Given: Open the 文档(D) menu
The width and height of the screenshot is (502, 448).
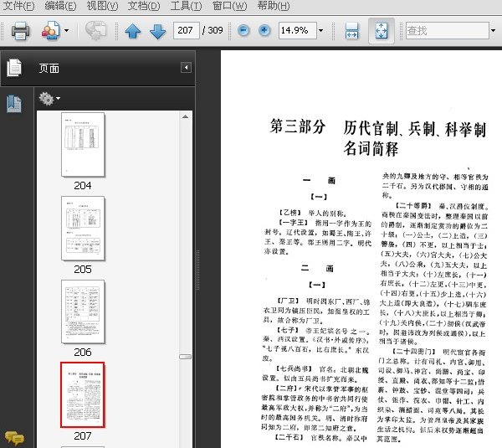Looking at the screenshot, I should click(144, 6).
